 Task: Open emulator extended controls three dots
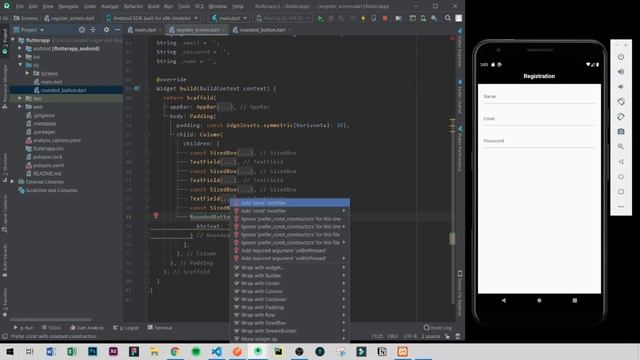pyautogui.click(x=621, y=207)
